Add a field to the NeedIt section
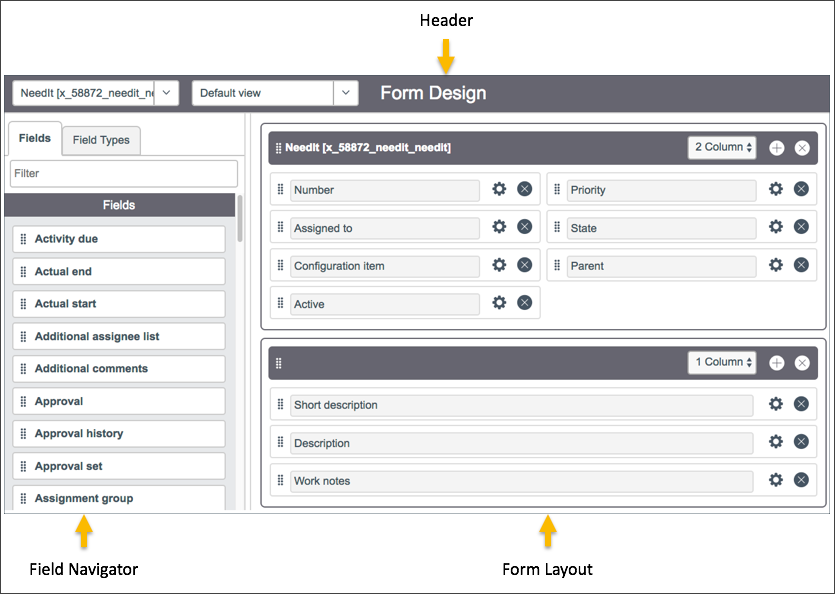The image size is (835, 594). point(776,147)
